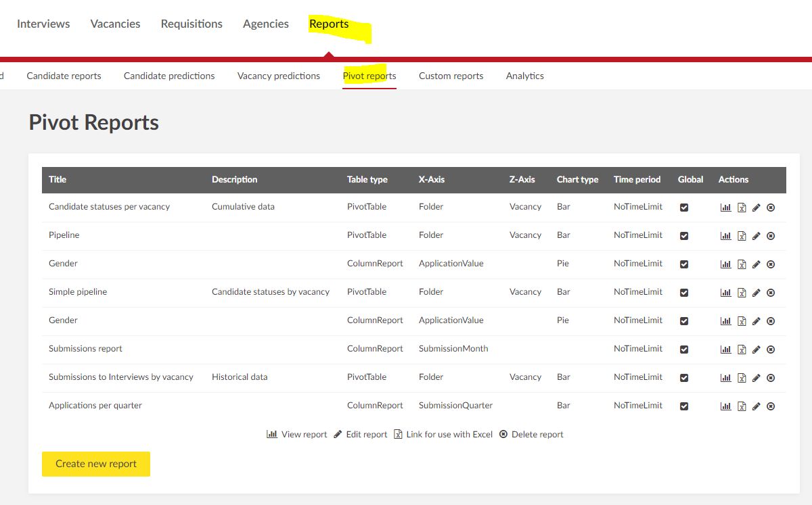Delete the Applications per quarter report
This screenshot has width=812, height=505.
point(771,406)
